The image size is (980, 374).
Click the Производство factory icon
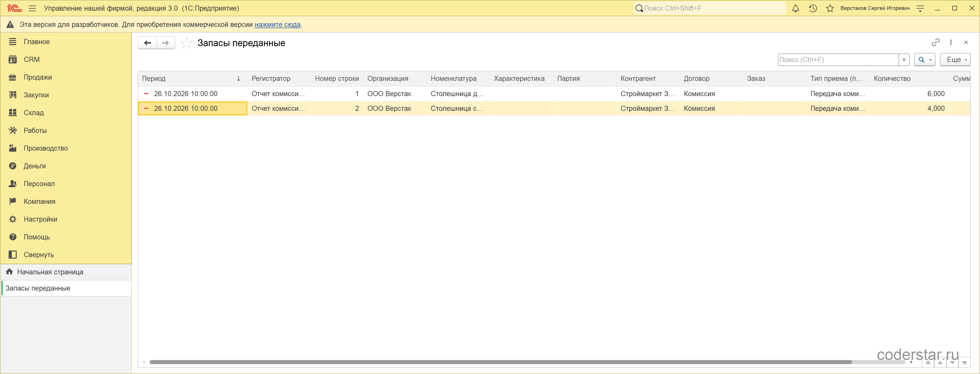(13, 148)
